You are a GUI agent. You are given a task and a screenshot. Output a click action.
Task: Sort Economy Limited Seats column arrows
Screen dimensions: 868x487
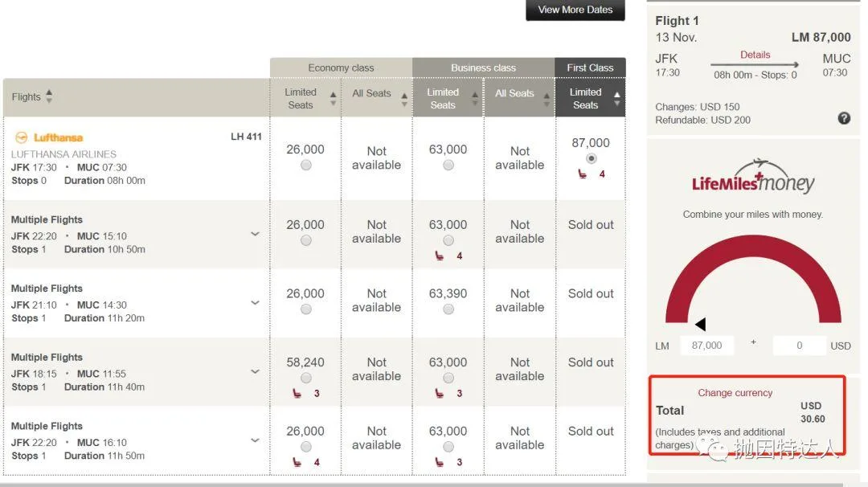point(333,99)
